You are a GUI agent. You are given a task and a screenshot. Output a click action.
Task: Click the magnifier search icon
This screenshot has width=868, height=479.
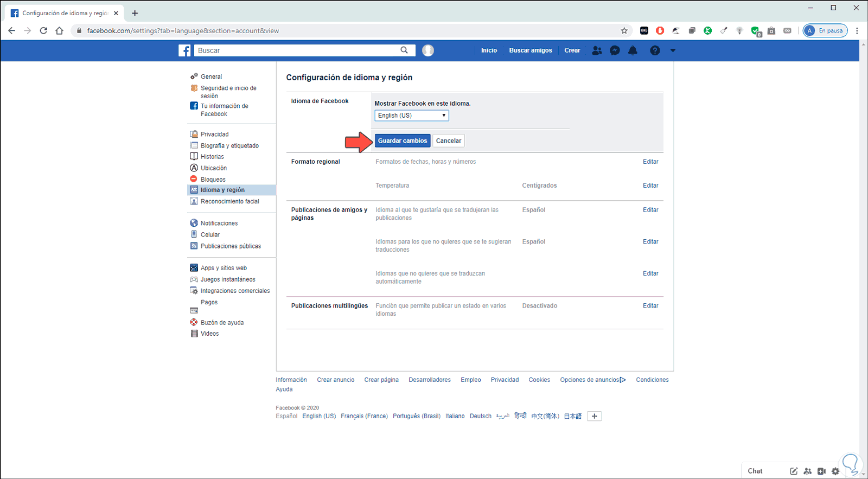tap(404, 50)
